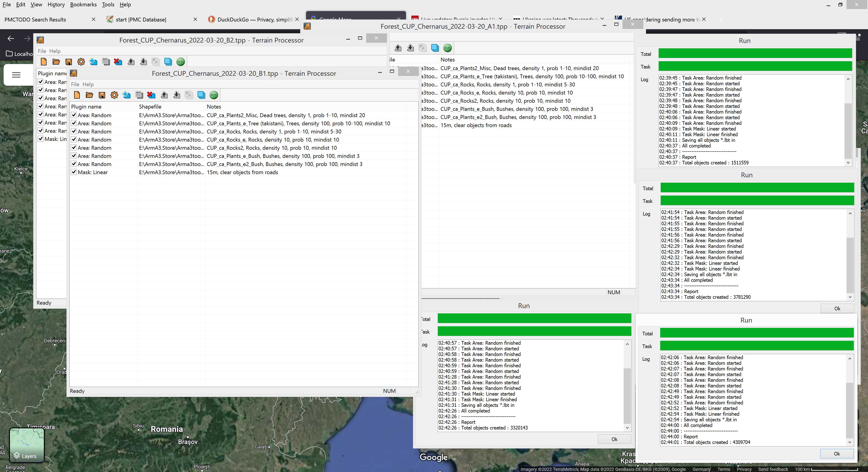Click scrollbar thumb in 4309704 objects log
This screenshot has width=868, height=472.
point(849,410)
